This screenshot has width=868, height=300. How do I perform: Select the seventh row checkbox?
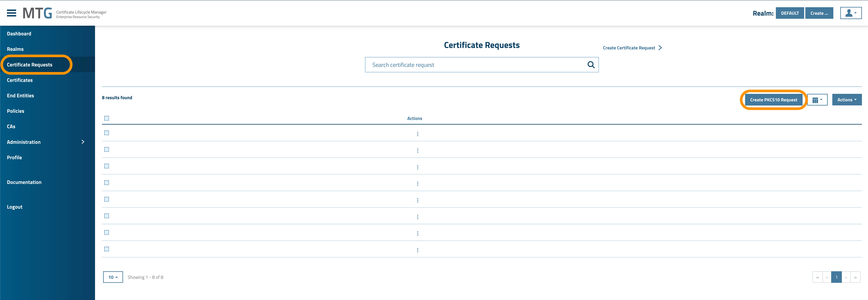(x=106, y=232)
